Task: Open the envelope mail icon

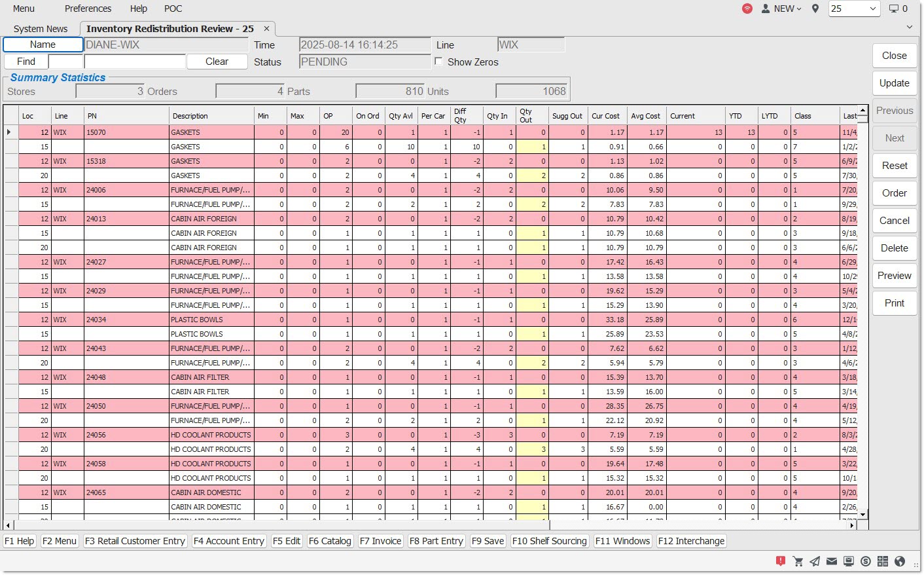Action: click(x=832, y=561)
